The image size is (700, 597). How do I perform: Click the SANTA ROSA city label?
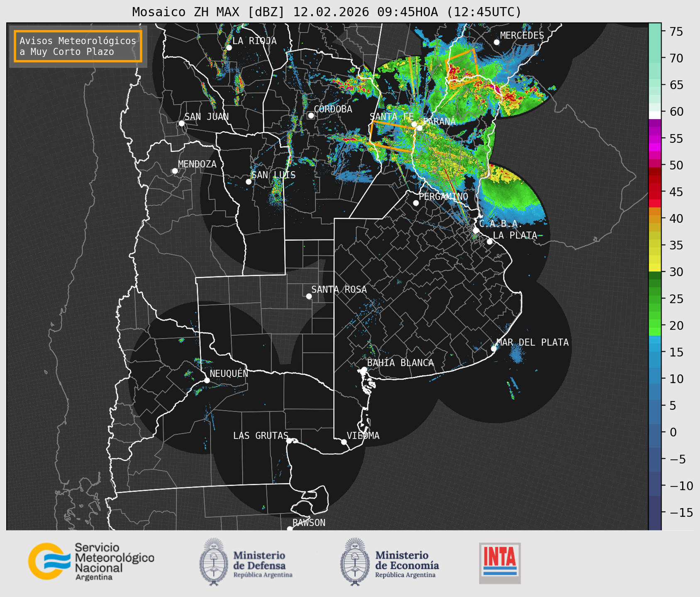click(339, 289)
